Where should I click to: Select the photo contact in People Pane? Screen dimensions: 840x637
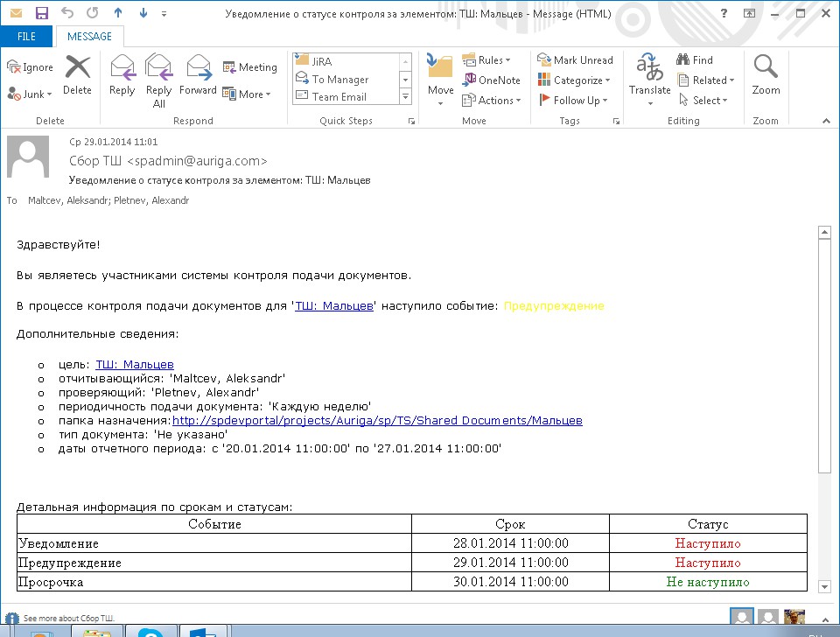click(794, 617)
